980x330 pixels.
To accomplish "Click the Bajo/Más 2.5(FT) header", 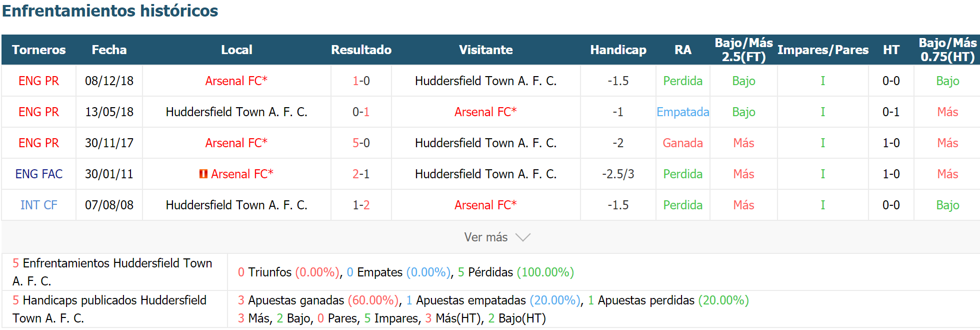I will (x=743, y=50).
